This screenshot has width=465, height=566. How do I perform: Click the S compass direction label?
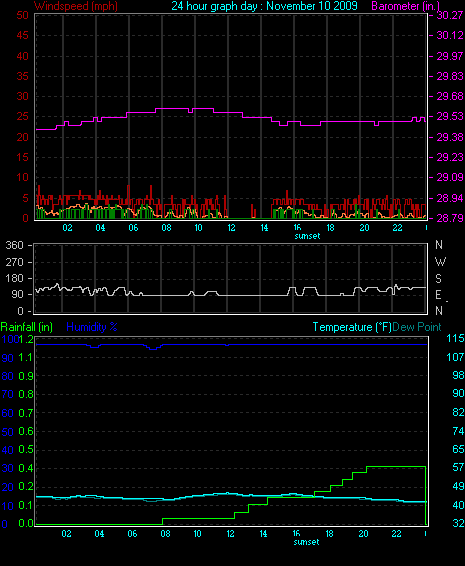point(438,279)
